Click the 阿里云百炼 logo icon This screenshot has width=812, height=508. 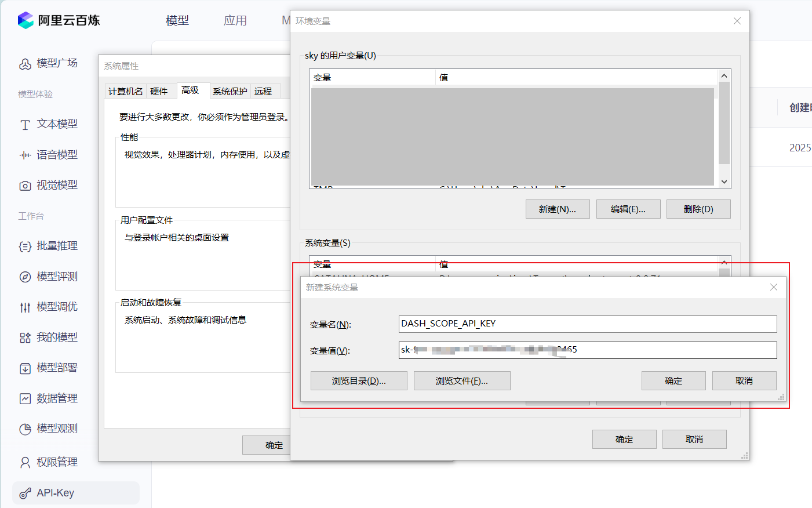[x=26, y=20]
